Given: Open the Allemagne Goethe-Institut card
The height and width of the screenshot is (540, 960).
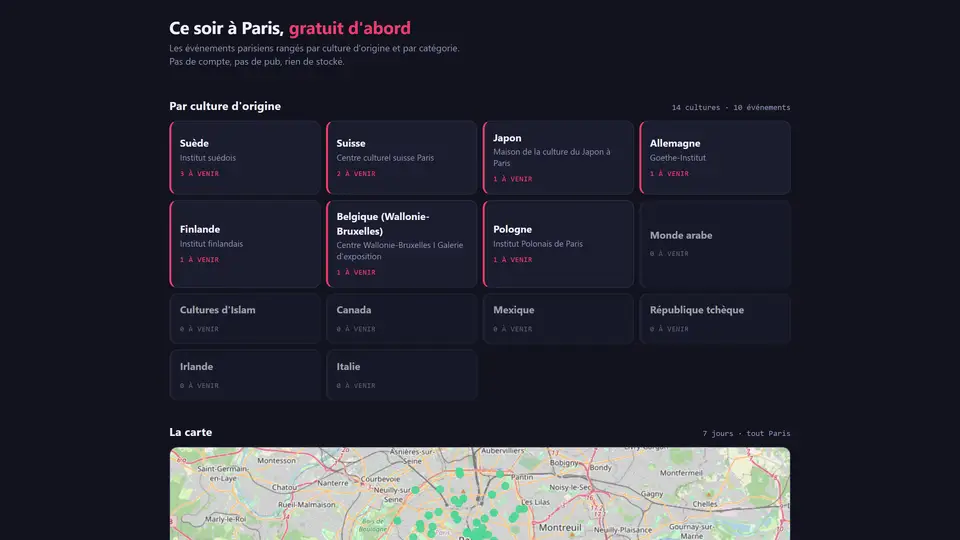Looking at the screenshot, I should pyautogui.click(x=715, y=157).
